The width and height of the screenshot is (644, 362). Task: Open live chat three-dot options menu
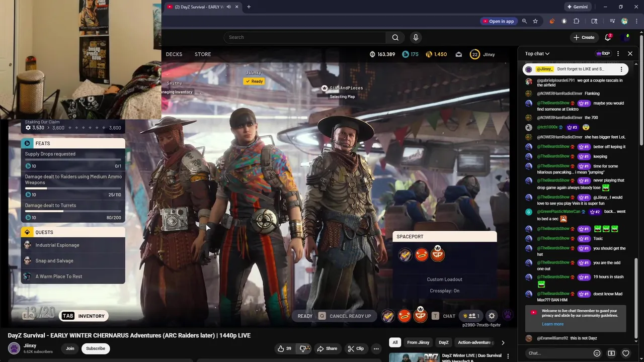(x=618, y=54)
